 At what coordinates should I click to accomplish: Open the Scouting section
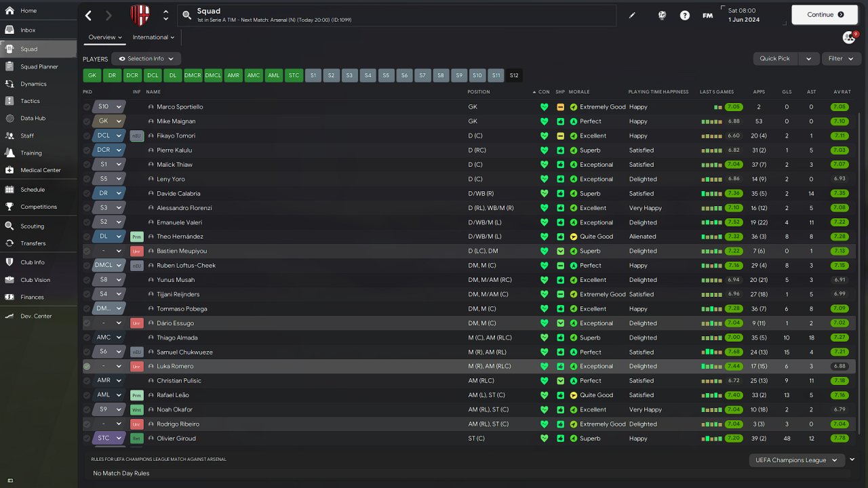click(38, 226)
